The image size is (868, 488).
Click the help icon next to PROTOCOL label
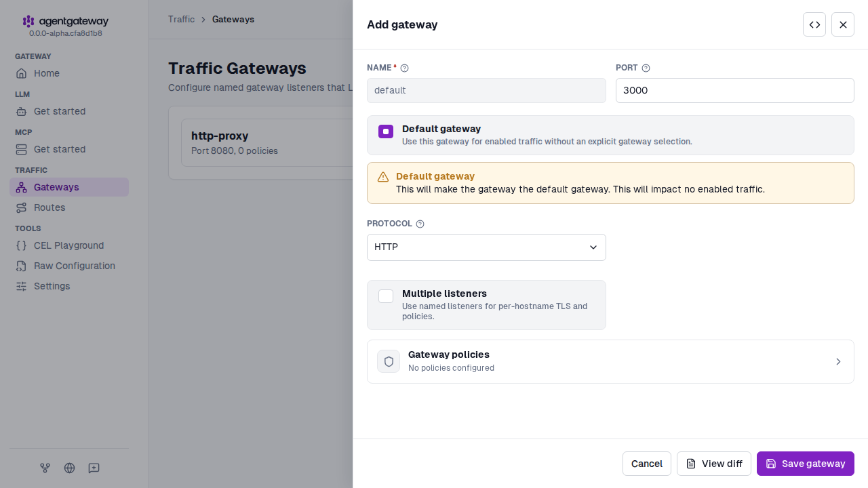[x=420, y=224]
